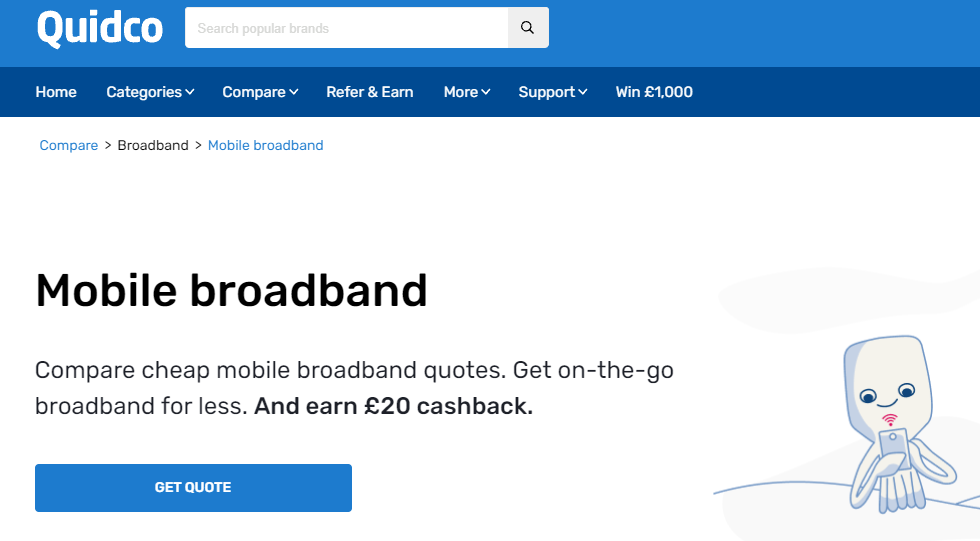The width and height of the screenshot is (980, 541).
Task: Expand the Compare dropdown menu
Action: (260, 92)
